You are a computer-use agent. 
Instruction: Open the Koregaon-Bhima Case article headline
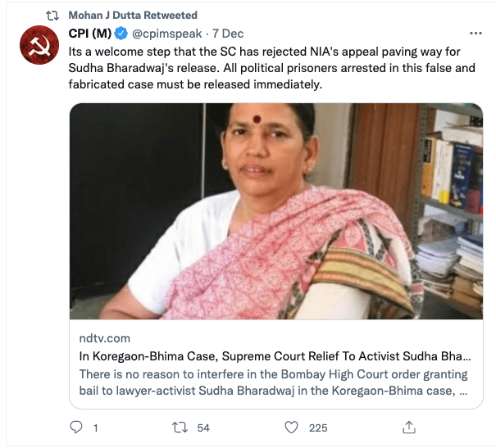pyautogui.click(x=275, y=356)
